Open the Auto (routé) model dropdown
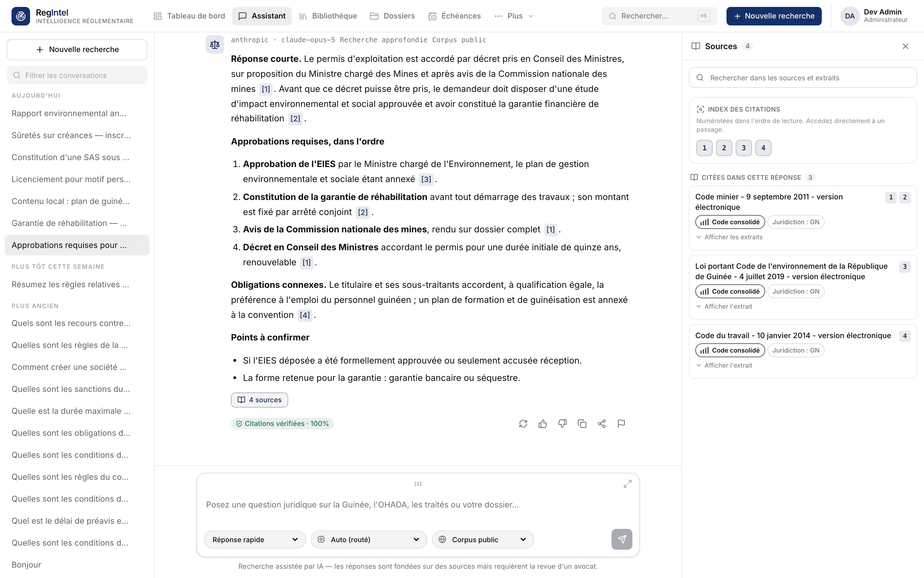Screen dimensions: 924x578 coord(369,539)
